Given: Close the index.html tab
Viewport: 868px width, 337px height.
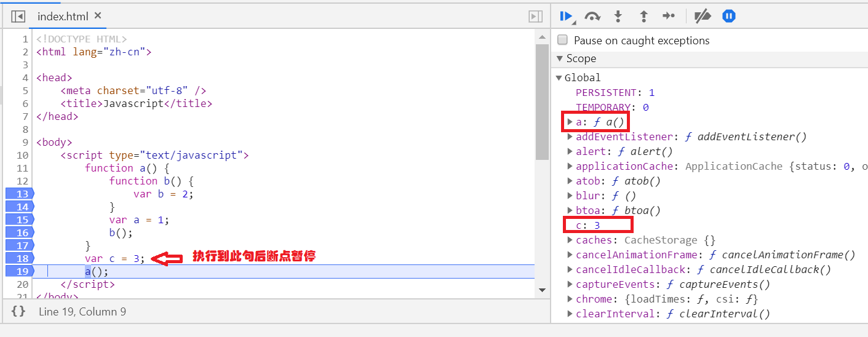Looking at the screenshot, I should [x=98, y=16].
